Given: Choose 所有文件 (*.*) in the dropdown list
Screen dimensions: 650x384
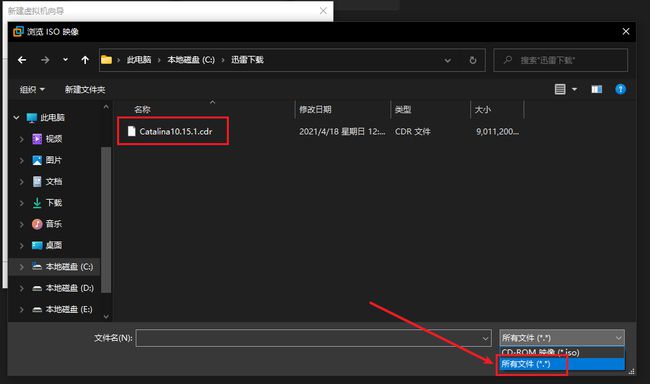Looking at the screenshot, I should (x=562, y=364).
